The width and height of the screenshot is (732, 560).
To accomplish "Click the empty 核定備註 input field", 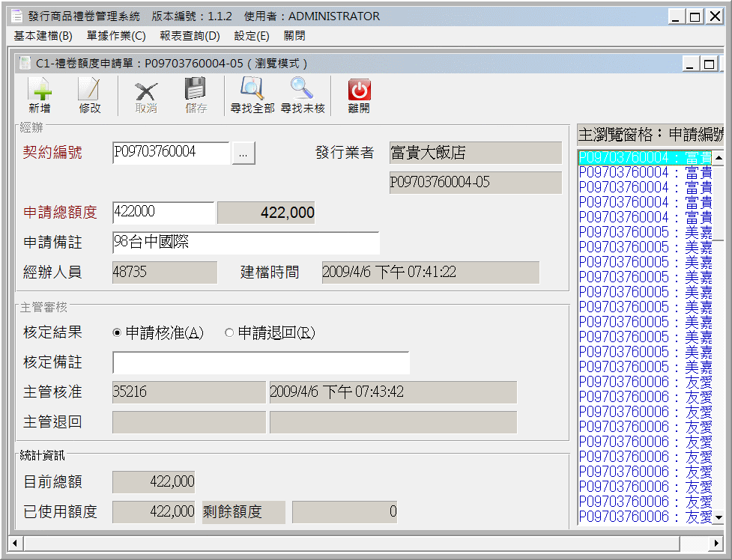I will click(261, 362).
